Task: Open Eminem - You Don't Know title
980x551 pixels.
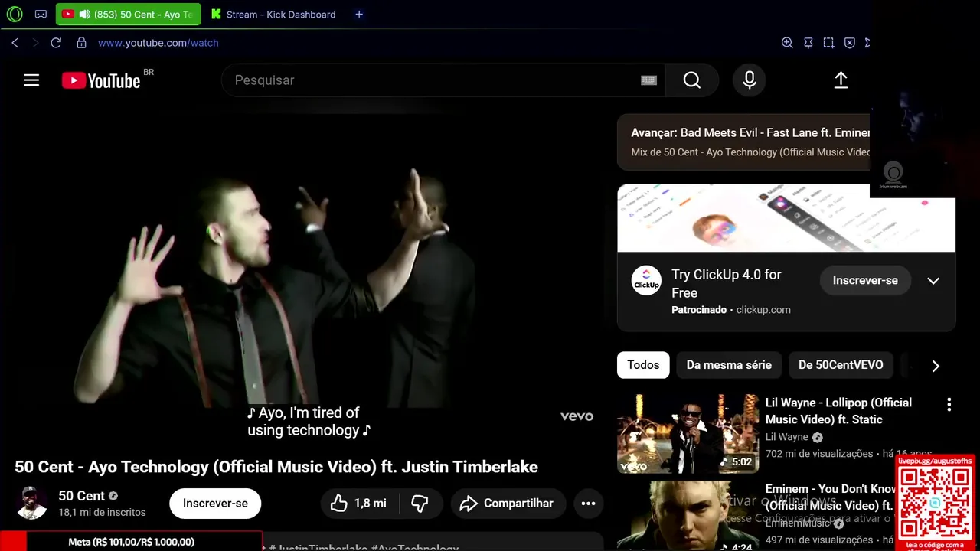Action: click(x=830, y=497)
